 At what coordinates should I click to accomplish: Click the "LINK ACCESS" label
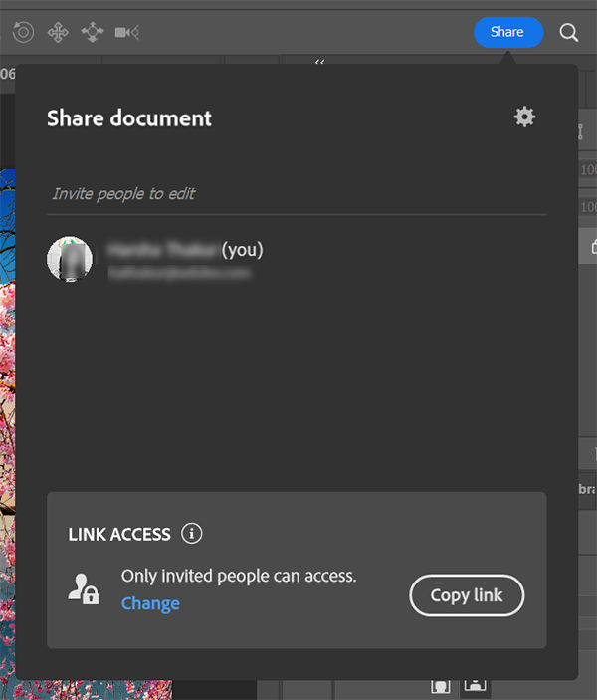[119, 534]
